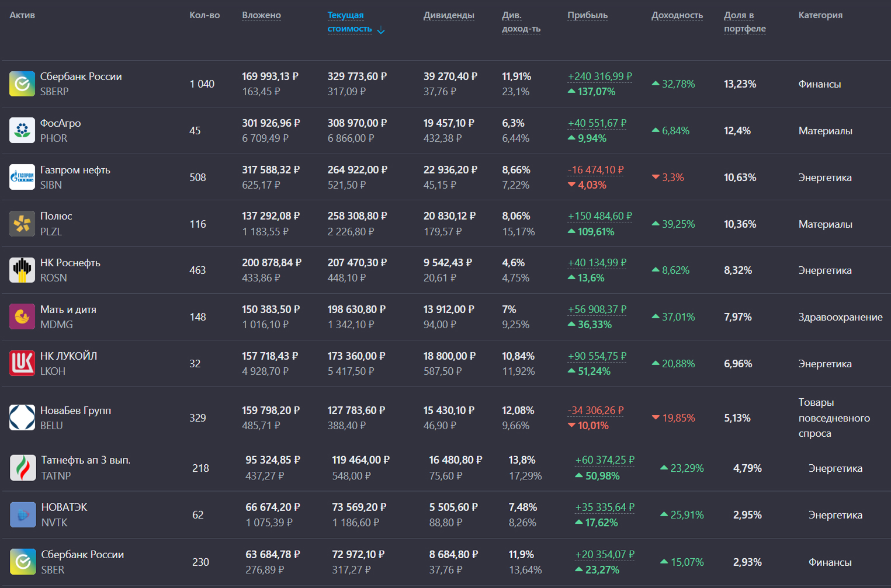Viewport: 891px width, 588px height.
Task: Click the MDMG company logo icon
Action: tap(22, 316)
